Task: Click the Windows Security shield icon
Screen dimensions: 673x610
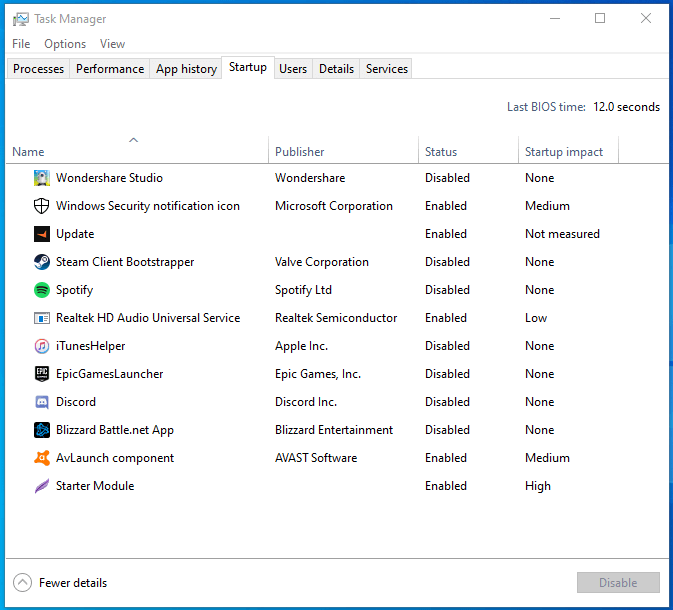Action: point(42,206)
